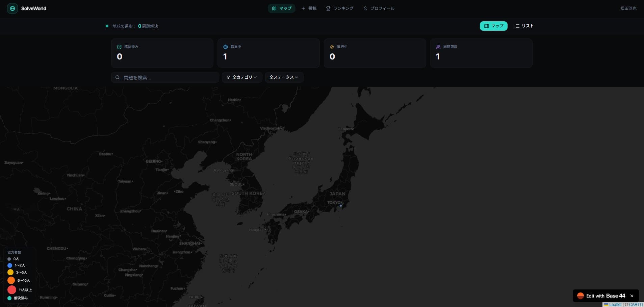644x307 pixels.
Task: Open the CARTO attribution link
Action: 636,305
